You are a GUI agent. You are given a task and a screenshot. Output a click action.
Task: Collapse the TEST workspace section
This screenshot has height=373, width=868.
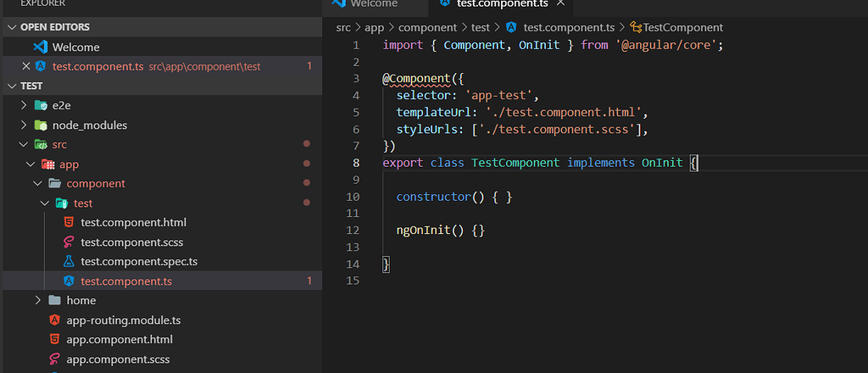point(12,86)
